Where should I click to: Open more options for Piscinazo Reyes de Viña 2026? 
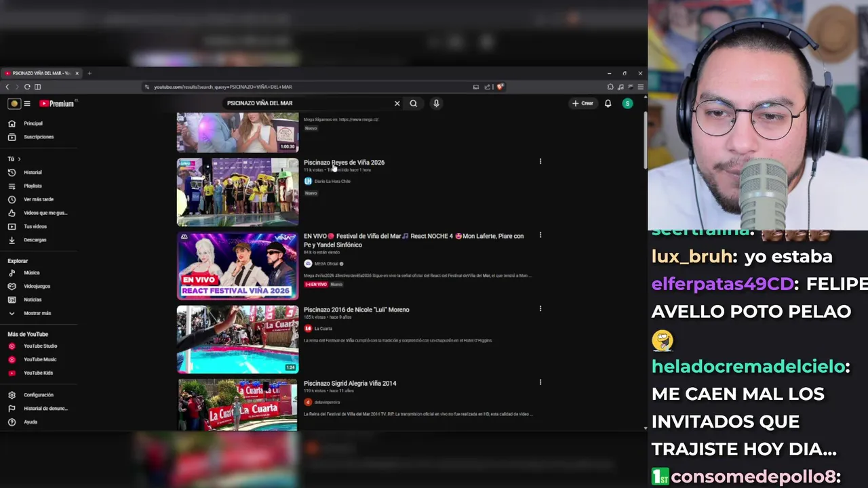540,162
